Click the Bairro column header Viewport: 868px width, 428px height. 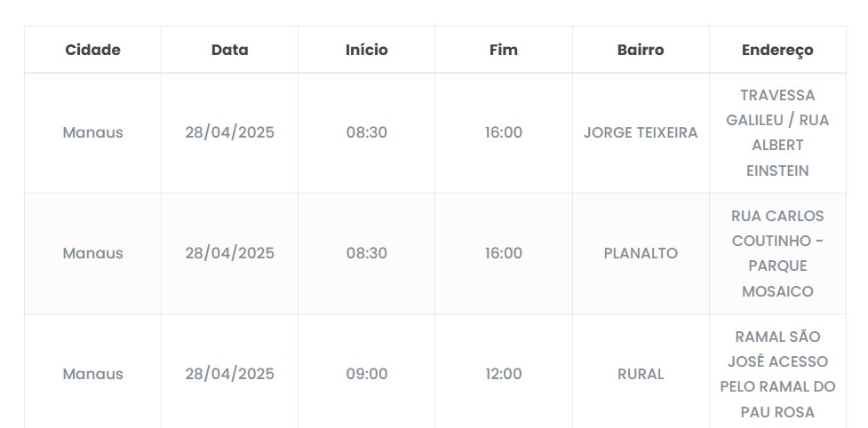640,50
